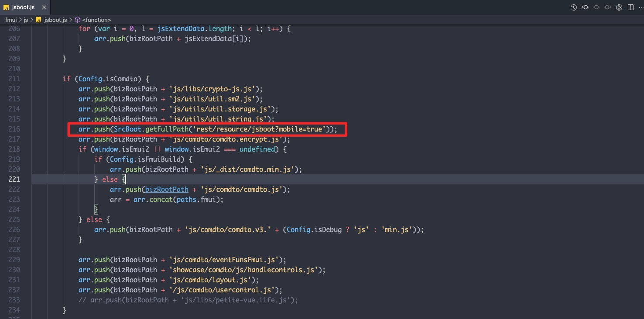The height and width of the screenshot is (319, 644).
Task: Split the editor to the right
Action: [630, 7]
